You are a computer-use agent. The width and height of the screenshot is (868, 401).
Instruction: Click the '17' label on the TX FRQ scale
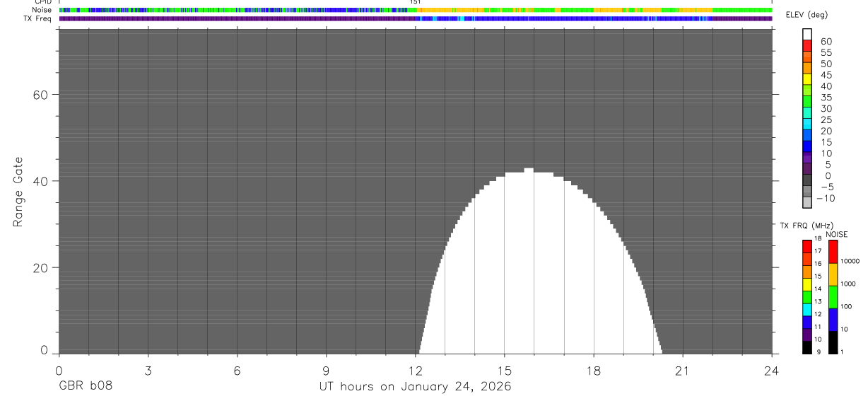(817, 251)
